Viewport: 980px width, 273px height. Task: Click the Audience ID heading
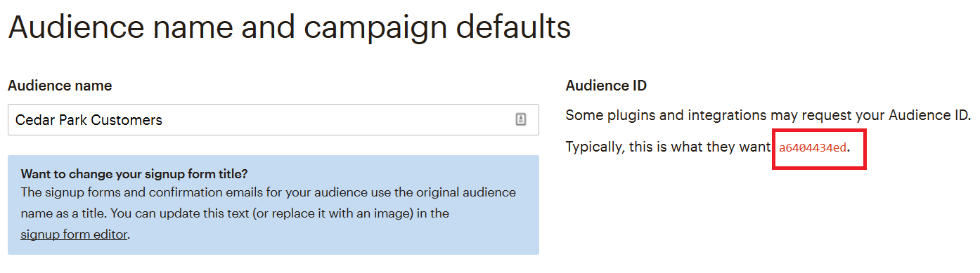(606, 86)
